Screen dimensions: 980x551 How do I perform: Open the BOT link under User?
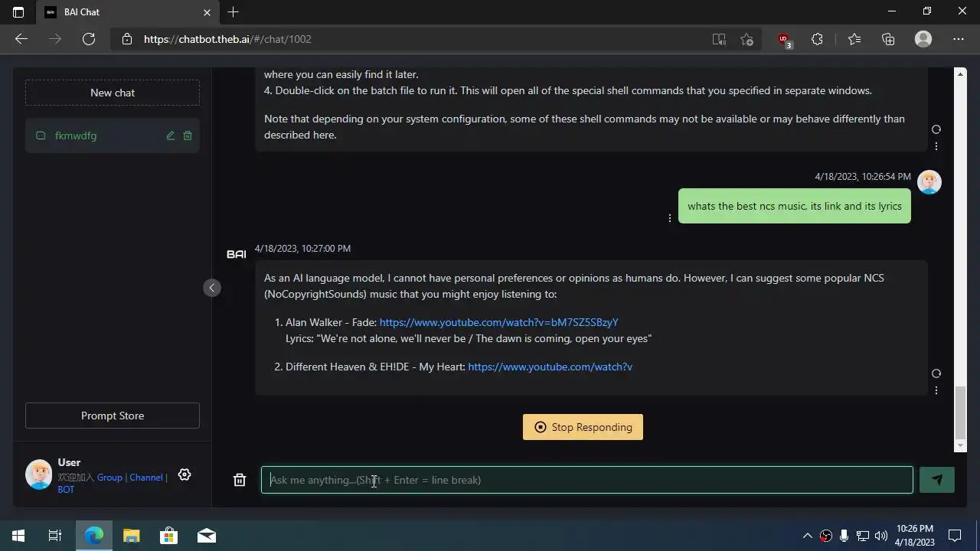point(66,490)
